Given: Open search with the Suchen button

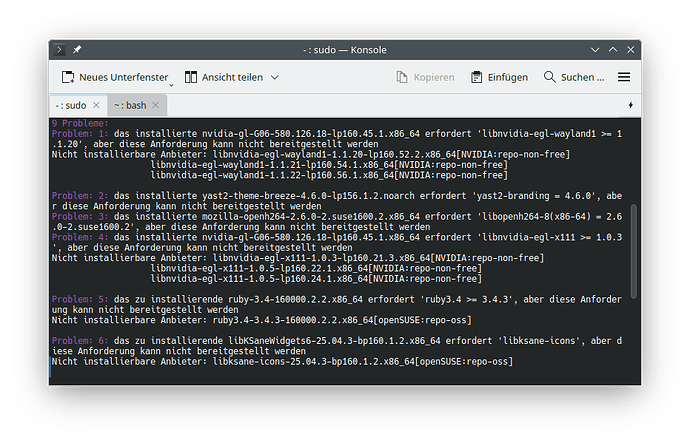Looking at the screenshot, I should (x=574, y=77).
